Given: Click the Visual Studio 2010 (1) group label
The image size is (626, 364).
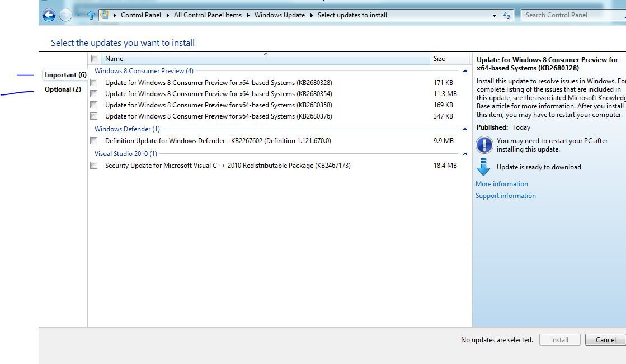Looking at the screenshot, I should (126, 154).
